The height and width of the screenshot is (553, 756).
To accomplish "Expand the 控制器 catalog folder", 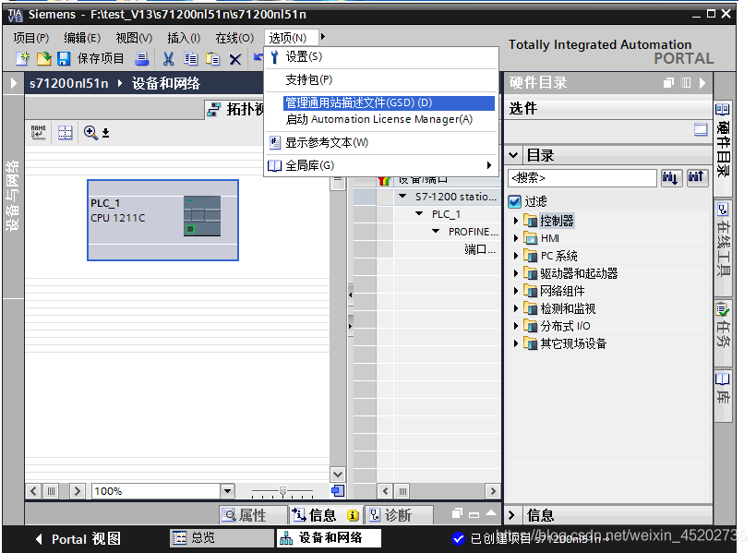I will tap(516, 221).
